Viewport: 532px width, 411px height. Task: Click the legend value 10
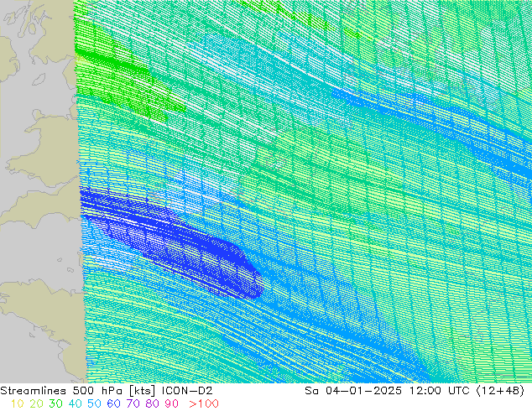tap(18, 403)
